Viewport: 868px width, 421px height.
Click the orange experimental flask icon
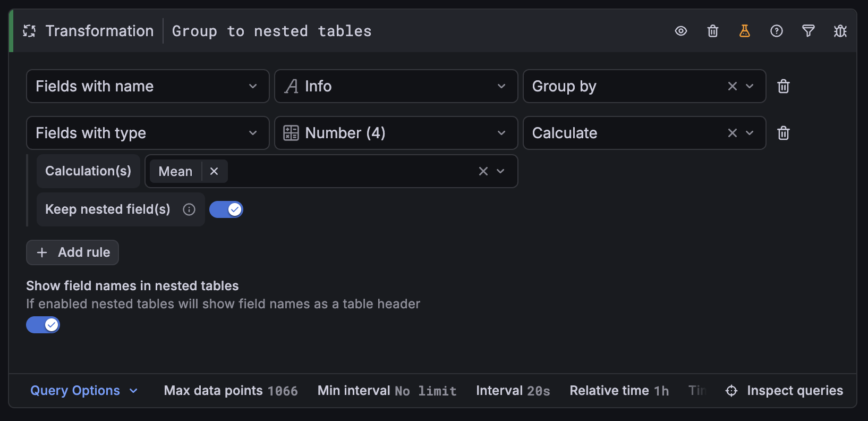(x=745, y=31)
